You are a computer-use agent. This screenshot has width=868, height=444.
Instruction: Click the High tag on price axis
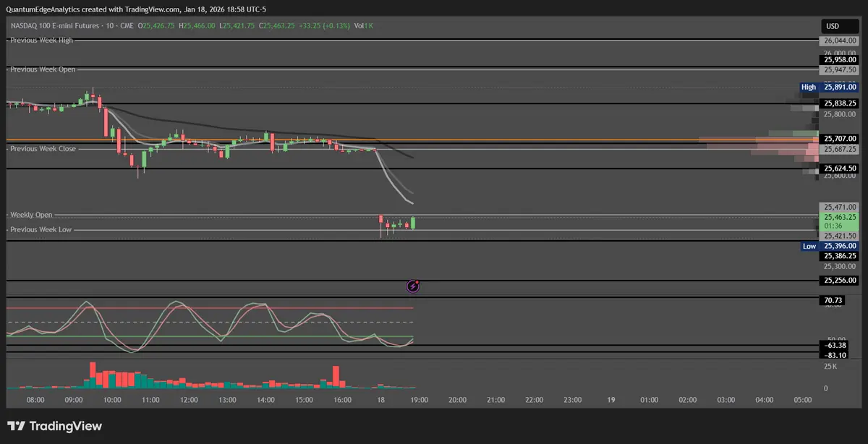pos(809,87)
